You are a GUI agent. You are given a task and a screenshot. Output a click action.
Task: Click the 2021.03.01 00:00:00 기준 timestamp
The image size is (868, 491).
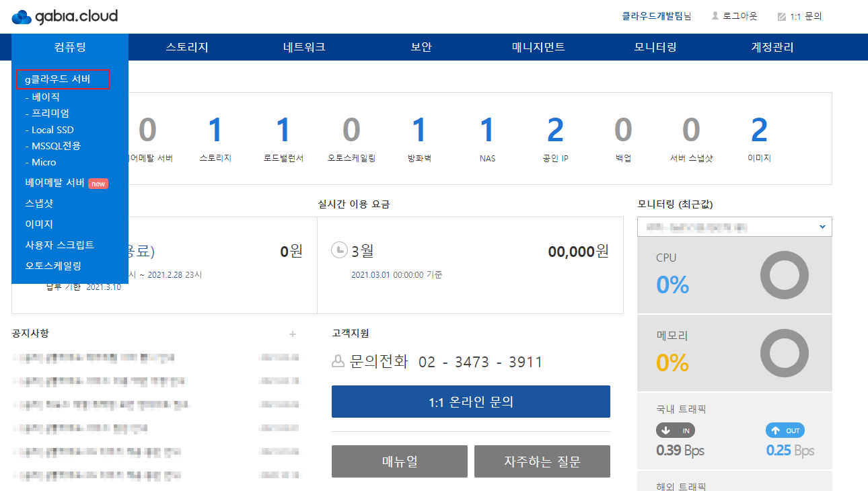pos(397,274)
